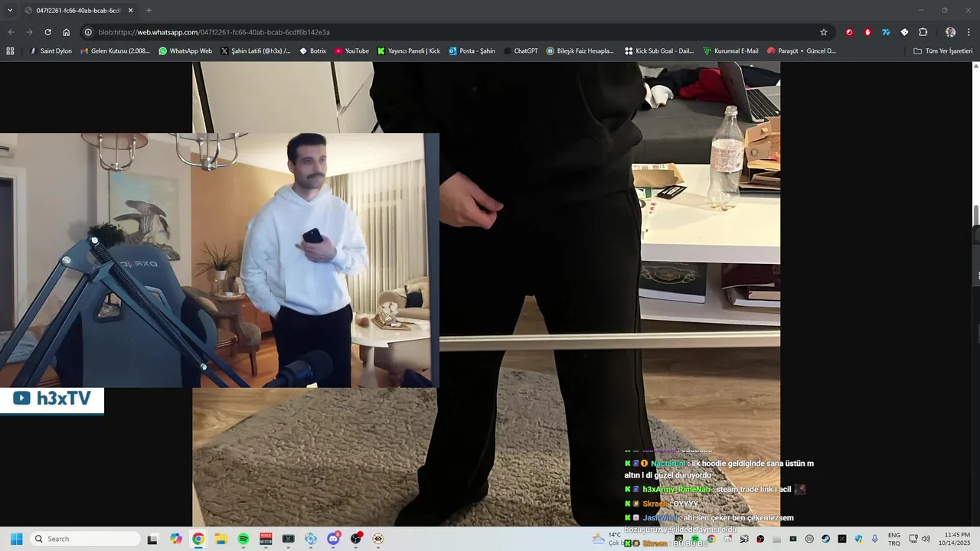The height and width of the screenshot is (551, 980).
Task: Open Voicemeeter from the taskbar
Action: [x=266, y=539]
